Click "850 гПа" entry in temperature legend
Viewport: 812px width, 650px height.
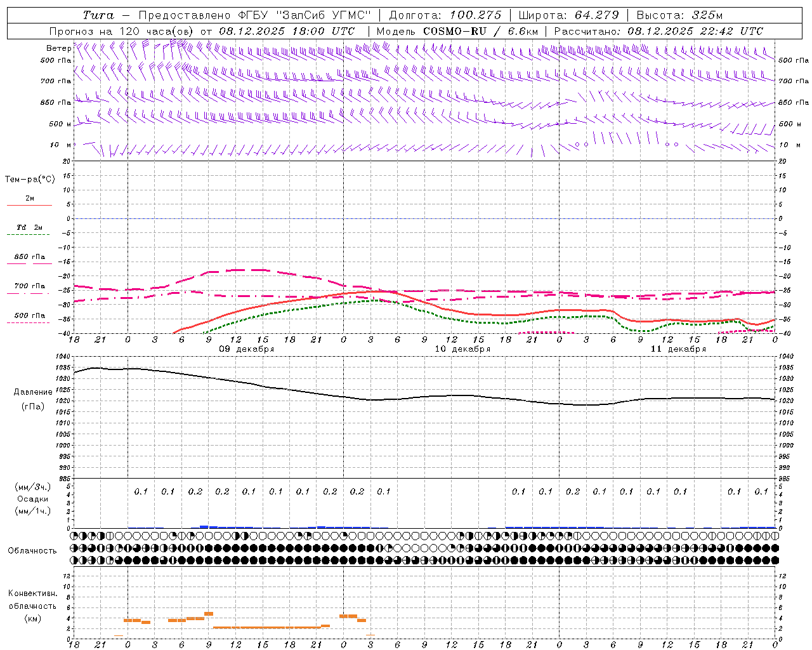tap(29, 257)
